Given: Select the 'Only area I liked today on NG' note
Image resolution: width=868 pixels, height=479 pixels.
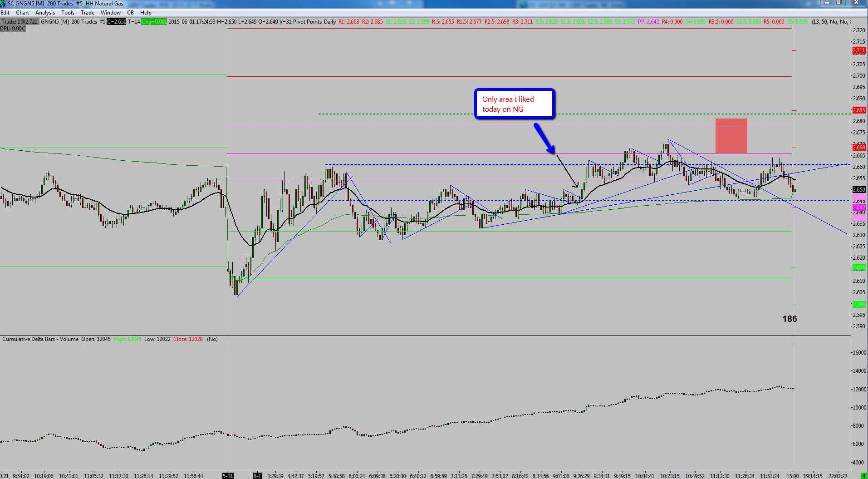Looking at the screenshot, I should 515,104.
